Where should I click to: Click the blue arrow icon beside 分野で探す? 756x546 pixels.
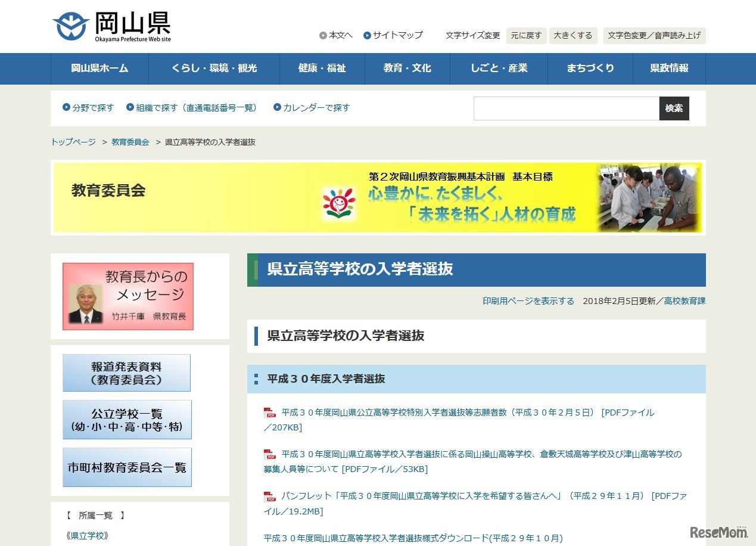click(x=65, y=108)
